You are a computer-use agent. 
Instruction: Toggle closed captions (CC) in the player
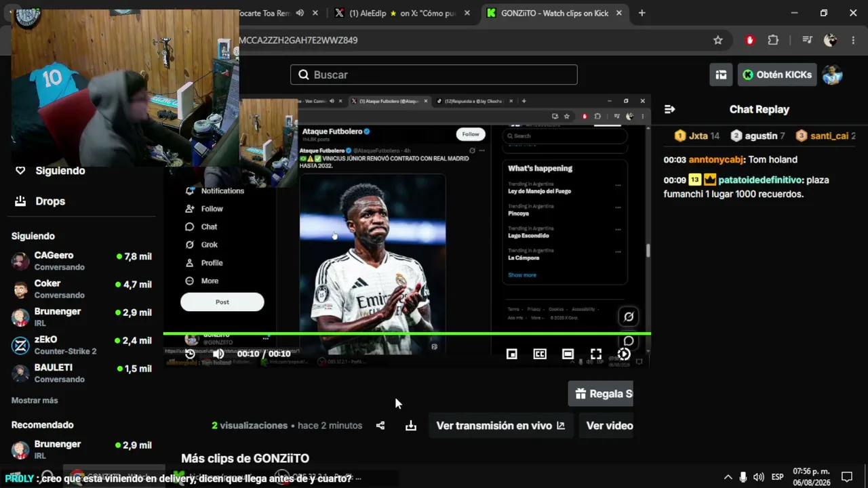540,354
